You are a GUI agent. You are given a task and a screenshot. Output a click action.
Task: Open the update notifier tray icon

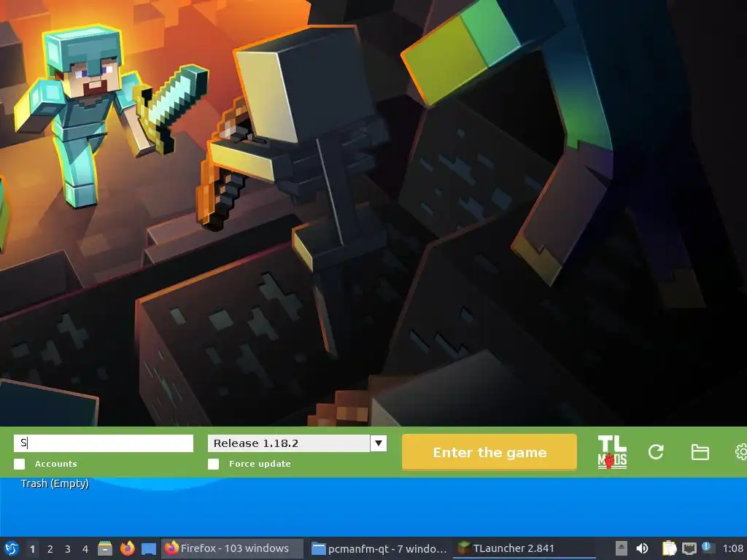[x=708, y=548]
